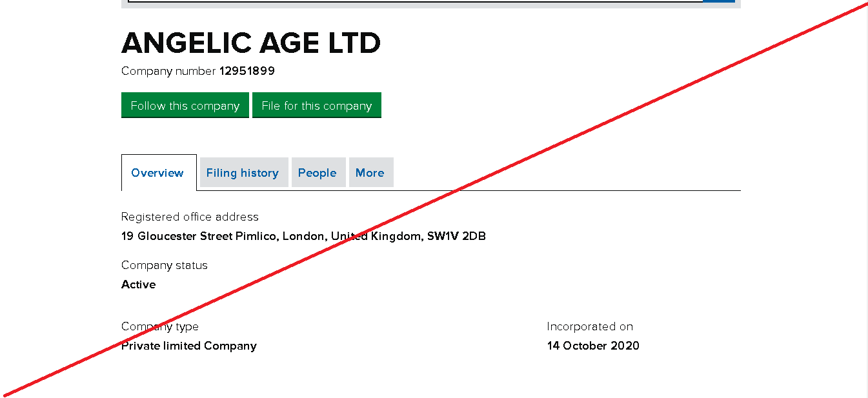The height and width of the screenshot is (398, 868).
Task: Open the More tab
Action: 370,173
